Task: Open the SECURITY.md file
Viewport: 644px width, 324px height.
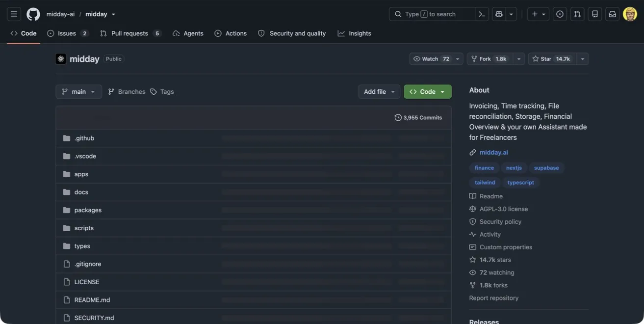Action: pos(94,318)
